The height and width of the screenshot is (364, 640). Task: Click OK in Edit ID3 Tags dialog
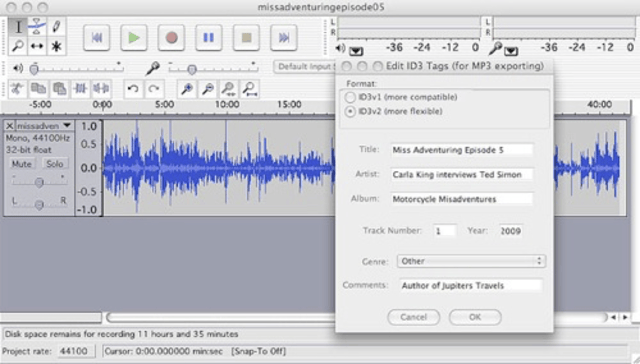(475, 317)
